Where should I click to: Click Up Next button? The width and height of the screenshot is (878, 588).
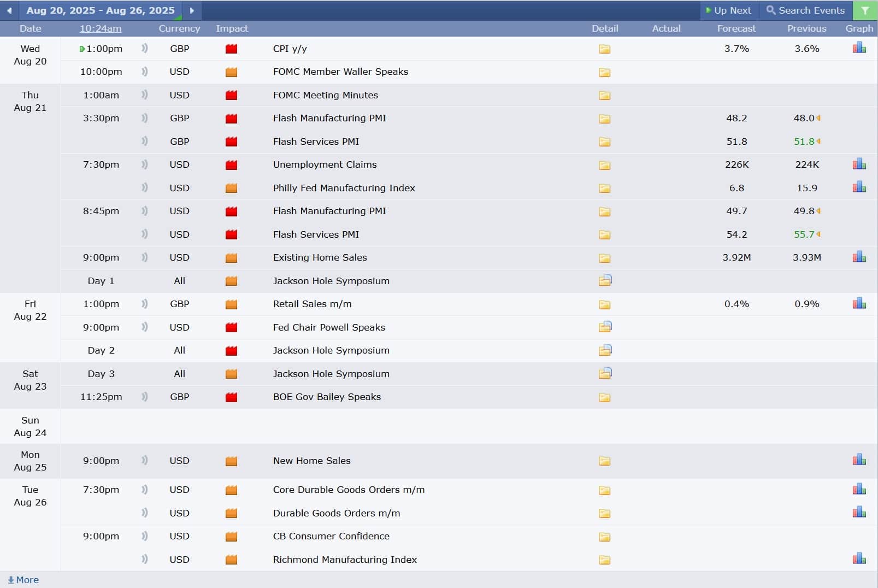pos(728,10)
